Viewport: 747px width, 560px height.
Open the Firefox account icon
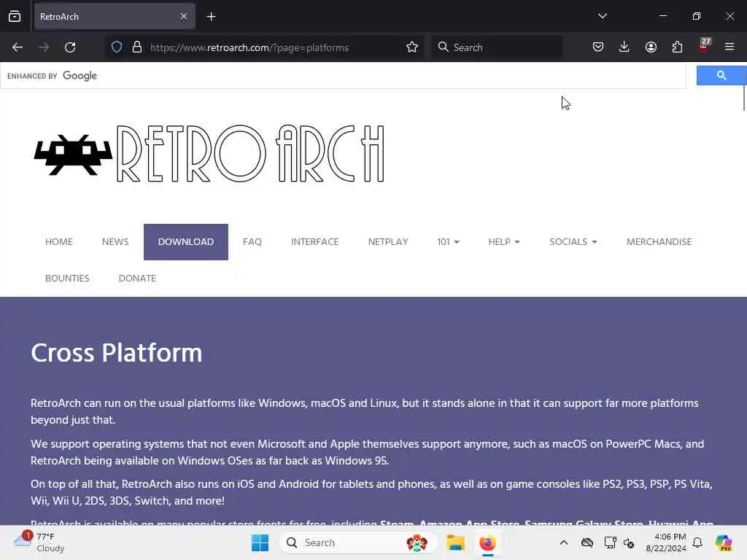(651, 47)
